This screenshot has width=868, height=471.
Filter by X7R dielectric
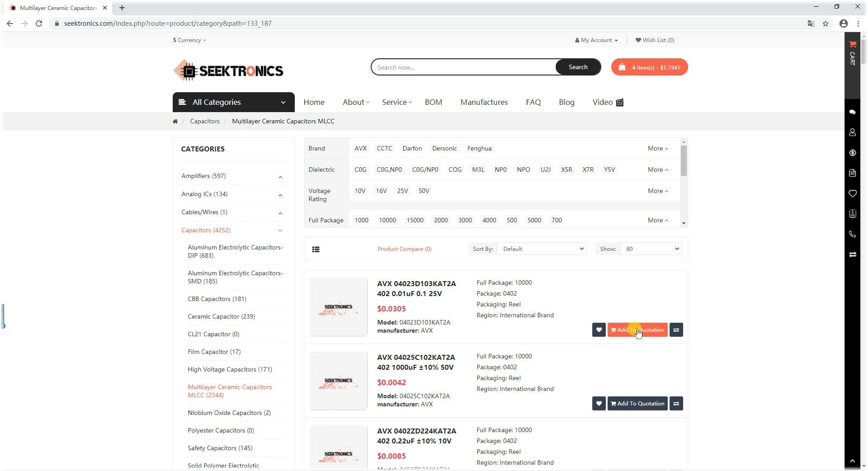click(x=588, y=170)
